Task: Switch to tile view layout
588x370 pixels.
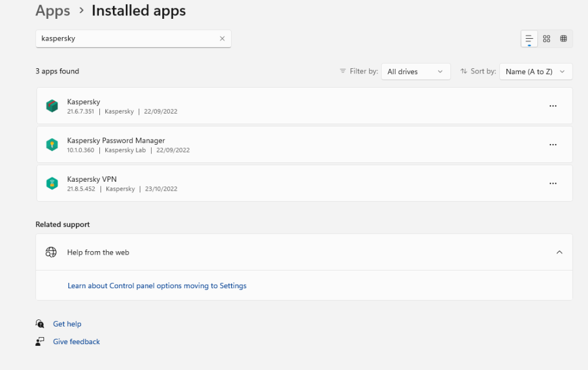Action: (546, 38)
